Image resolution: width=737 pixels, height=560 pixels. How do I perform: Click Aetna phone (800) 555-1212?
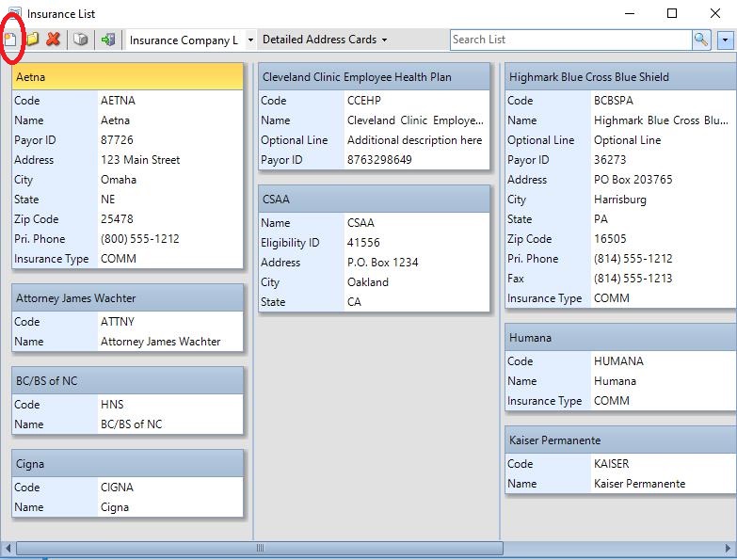coord(140,239)
